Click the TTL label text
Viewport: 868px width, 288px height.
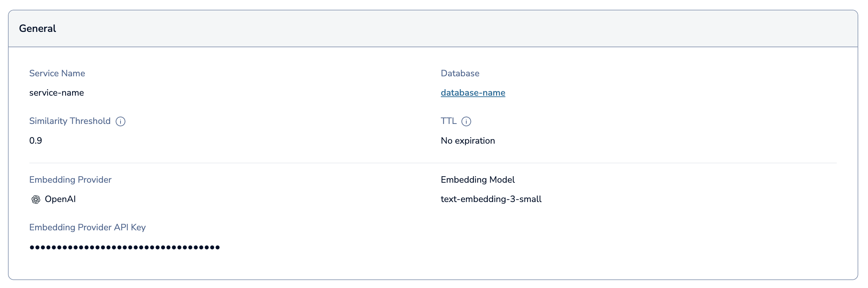448,121
